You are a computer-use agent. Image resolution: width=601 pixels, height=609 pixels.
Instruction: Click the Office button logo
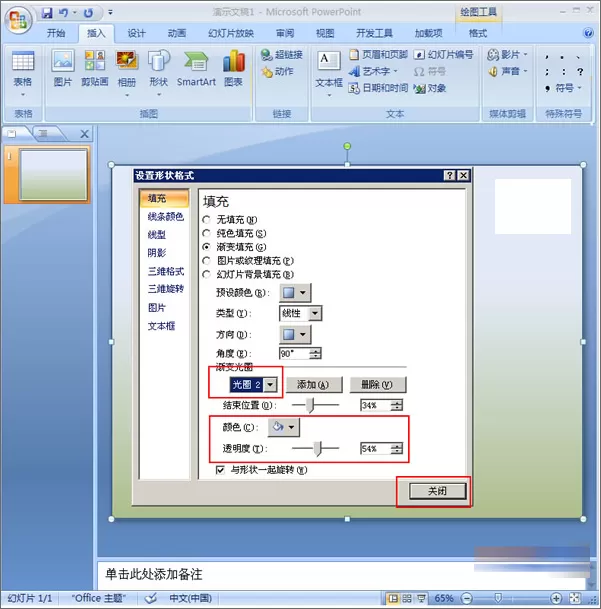[17, 19]
